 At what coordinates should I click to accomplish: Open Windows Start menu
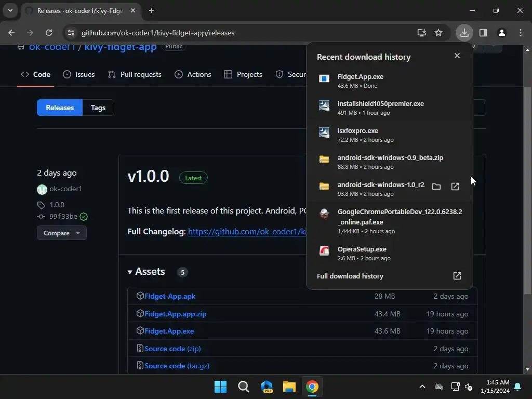click(220, 387)
